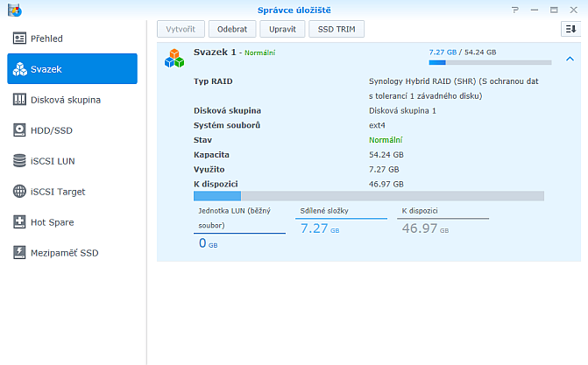The image size is (588, 365).
Task: Open the Hot Spare section
Action: pyautogui.click(x=72, y=221)
